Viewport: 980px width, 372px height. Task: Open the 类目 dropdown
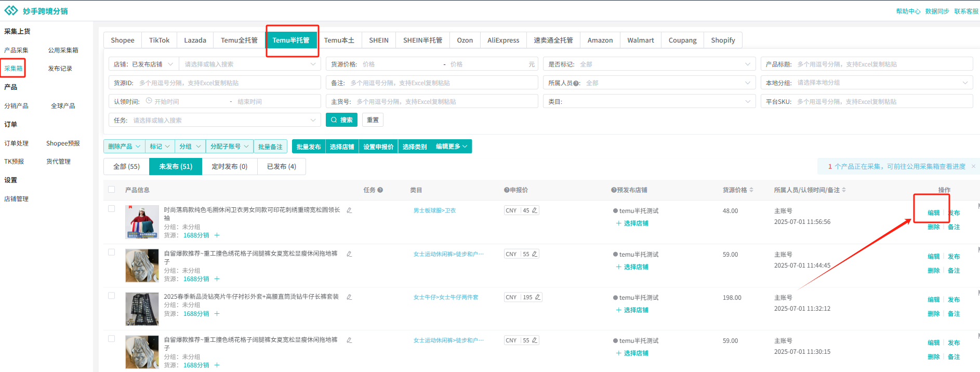[650, 102]
